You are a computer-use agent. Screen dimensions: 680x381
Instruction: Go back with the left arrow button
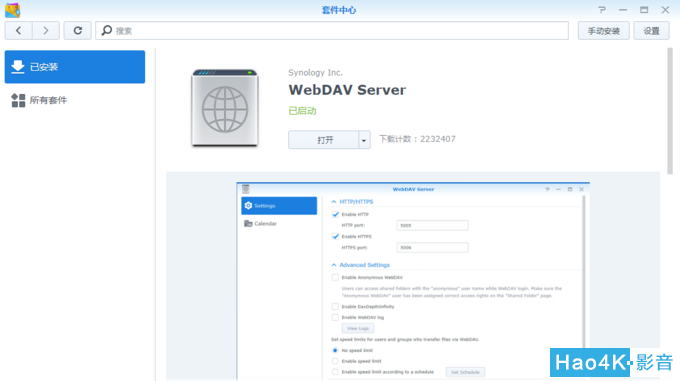[18, 31]
